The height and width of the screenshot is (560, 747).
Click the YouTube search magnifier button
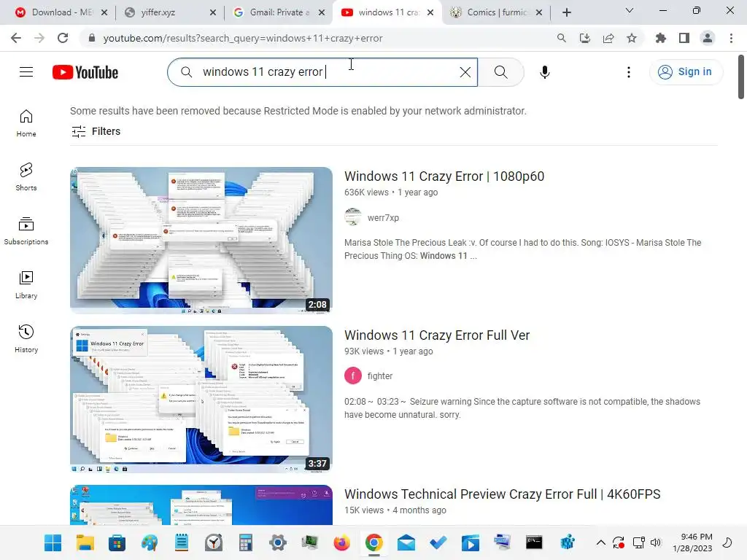[x=500, y=72]
